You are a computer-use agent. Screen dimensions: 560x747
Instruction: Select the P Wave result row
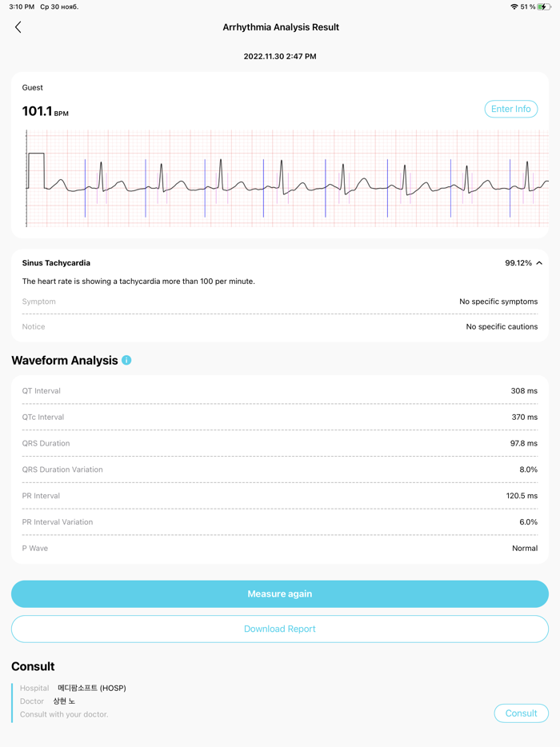[279, 548]
